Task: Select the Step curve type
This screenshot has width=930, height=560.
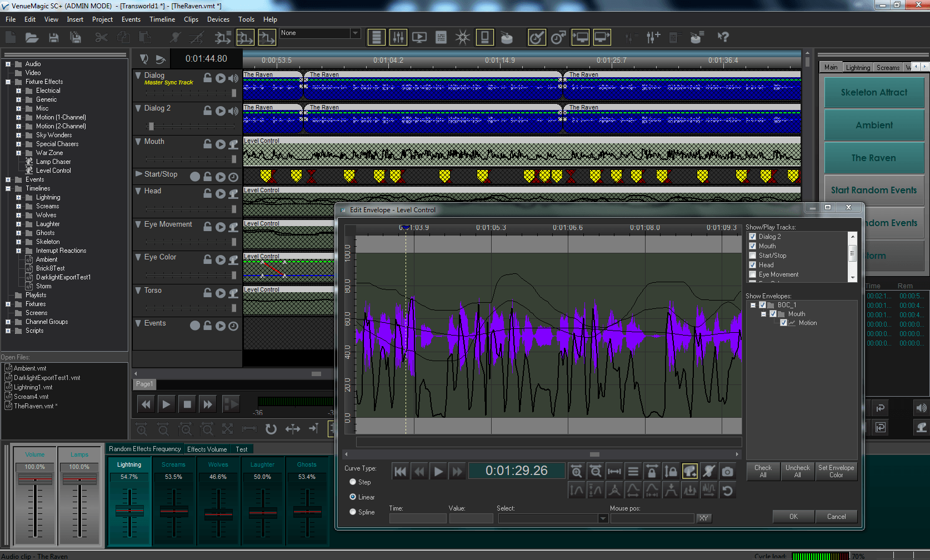Action: click(x=353, y=482)
